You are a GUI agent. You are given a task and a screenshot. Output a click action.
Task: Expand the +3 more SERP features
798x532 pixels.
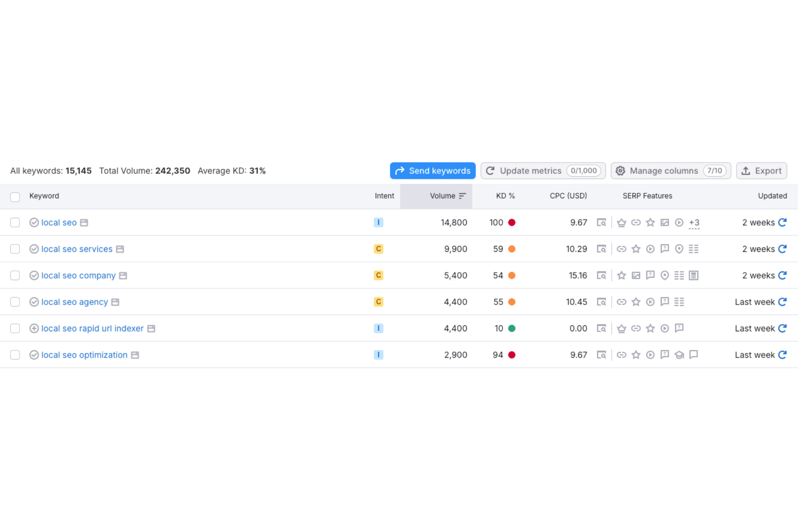pos(694,223)
